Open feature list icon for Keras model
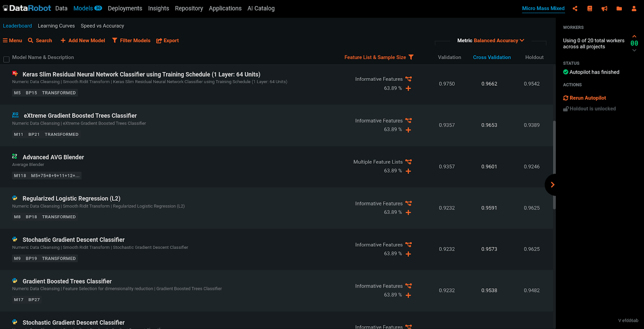The image size is (644, 329). point(409,79)
